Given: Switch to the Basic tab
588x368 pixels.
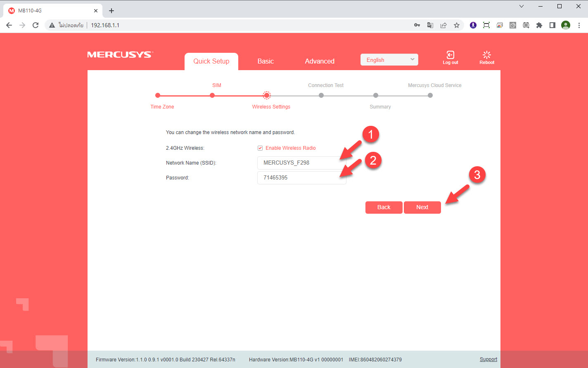Looking at the screenshot, I should point(266,61).
